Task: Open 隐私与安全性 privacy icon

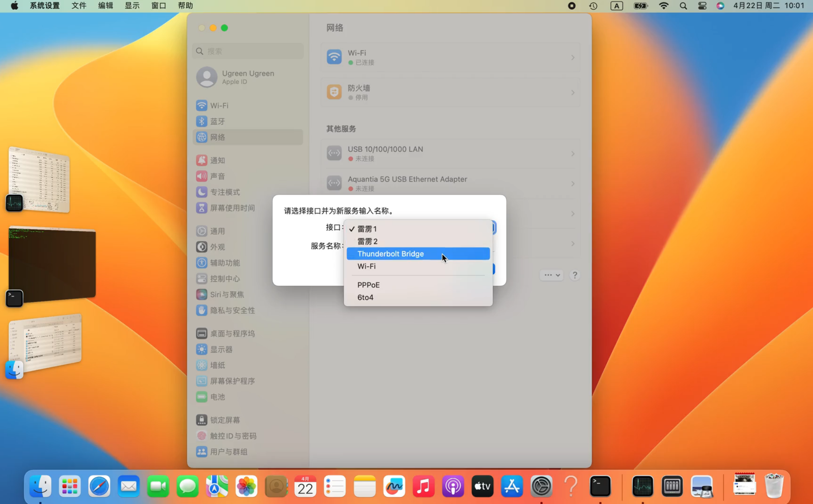Action: [x=202, y=310]
